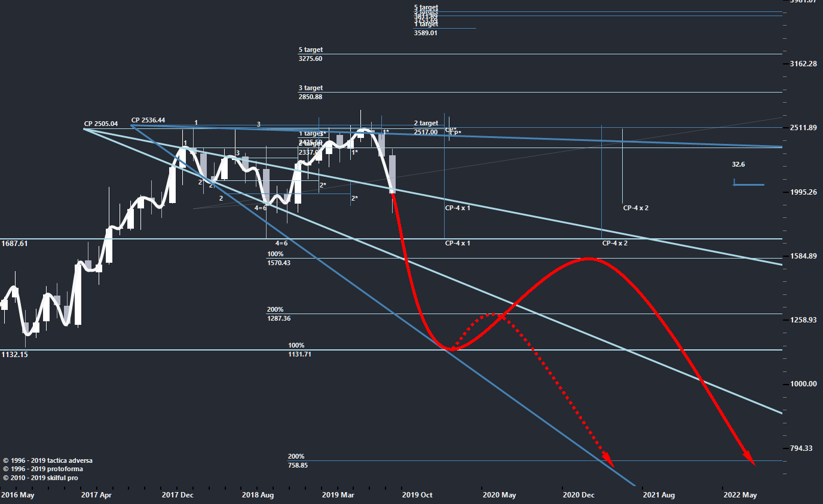Select the 3 target 2850.88 level label

click(310, 93)
